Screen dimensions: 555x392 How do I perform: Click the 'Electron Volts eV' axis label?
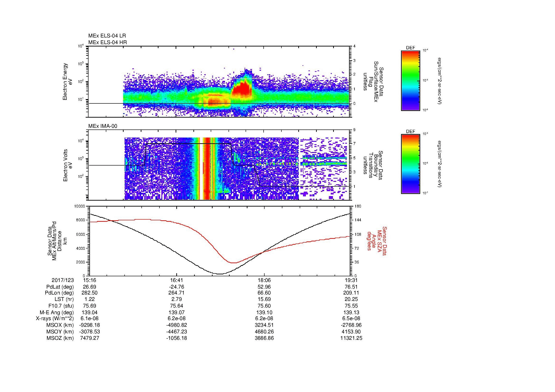click(68, 165)
